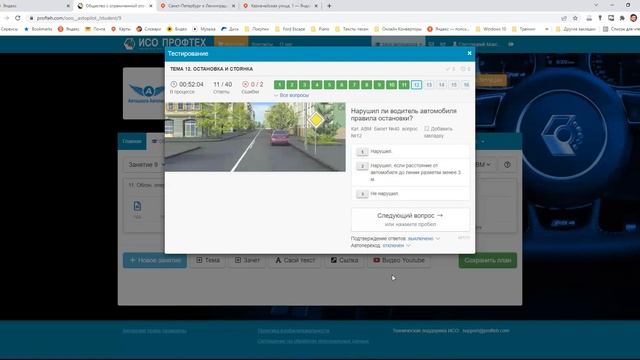This screenshot has height=360, width=640.
Task: Go to question 5 in the number strip
Action: pos(329,84)
